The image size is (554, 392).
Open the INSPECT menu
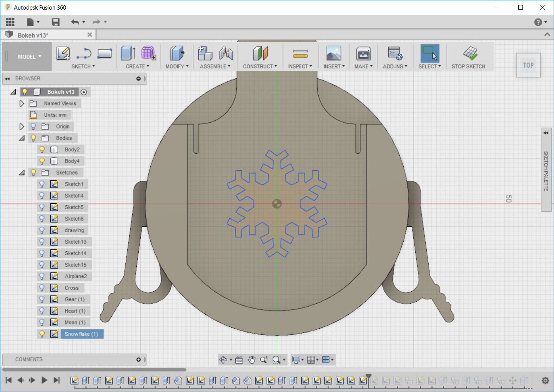click(300, 66)
